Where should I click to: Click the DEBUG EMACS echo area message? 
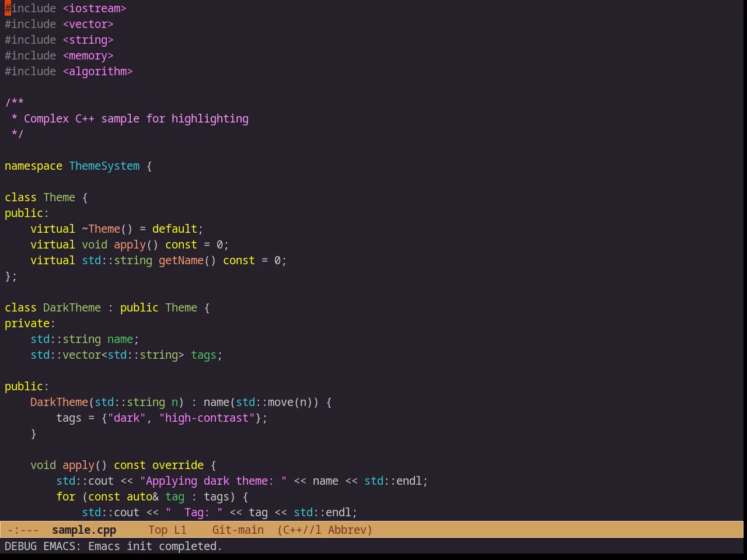pyautogui.click(x=113, y=546)
